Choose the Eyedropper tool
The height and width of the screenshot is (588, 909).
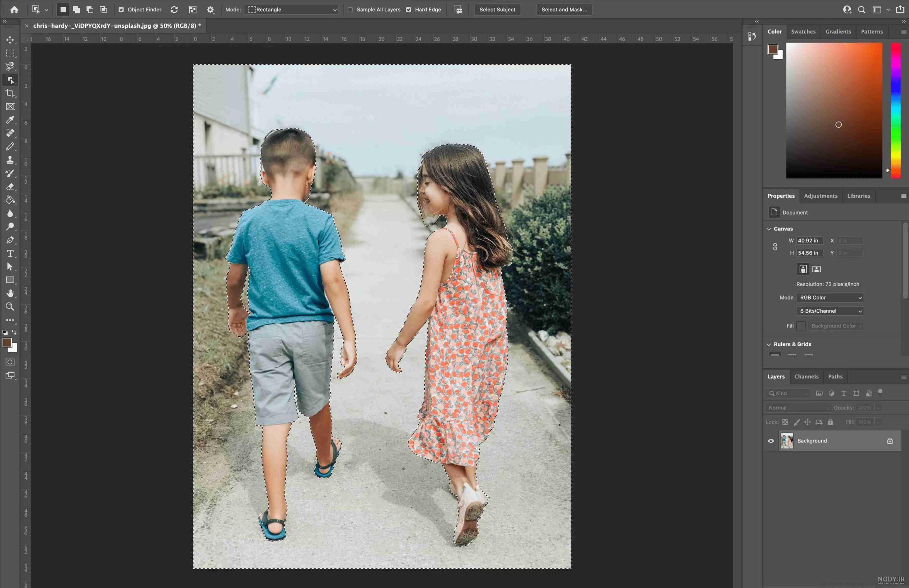pos(10,120)
